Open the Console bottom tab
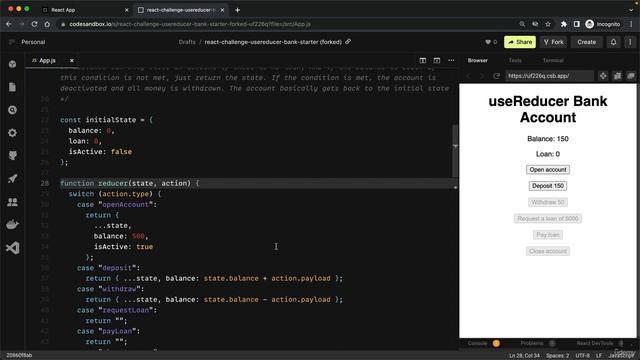 click(x=477, y=343)
